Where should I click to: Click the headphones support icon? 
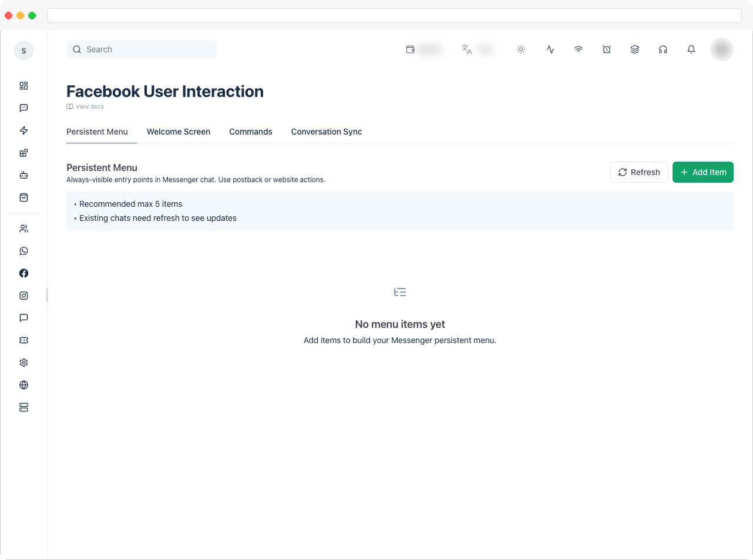coord(663,49)
